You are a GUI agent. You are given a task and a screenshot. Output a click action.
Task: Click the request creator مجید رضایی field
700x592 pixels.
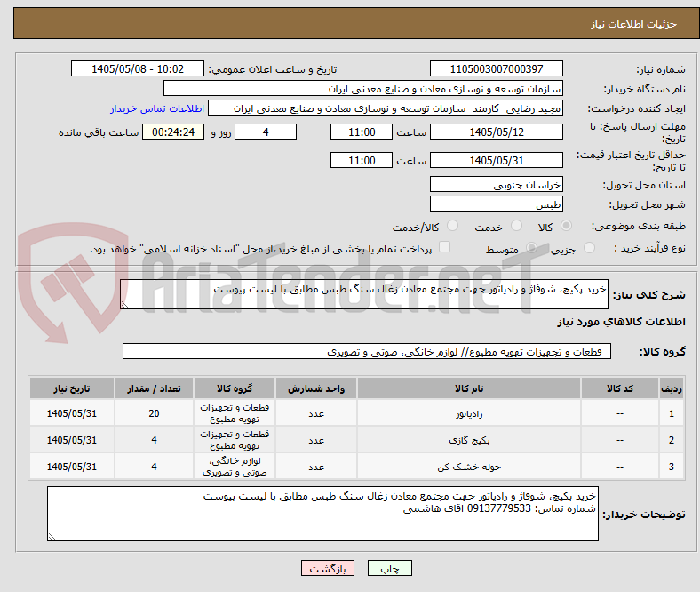click(x=386, y=108)
